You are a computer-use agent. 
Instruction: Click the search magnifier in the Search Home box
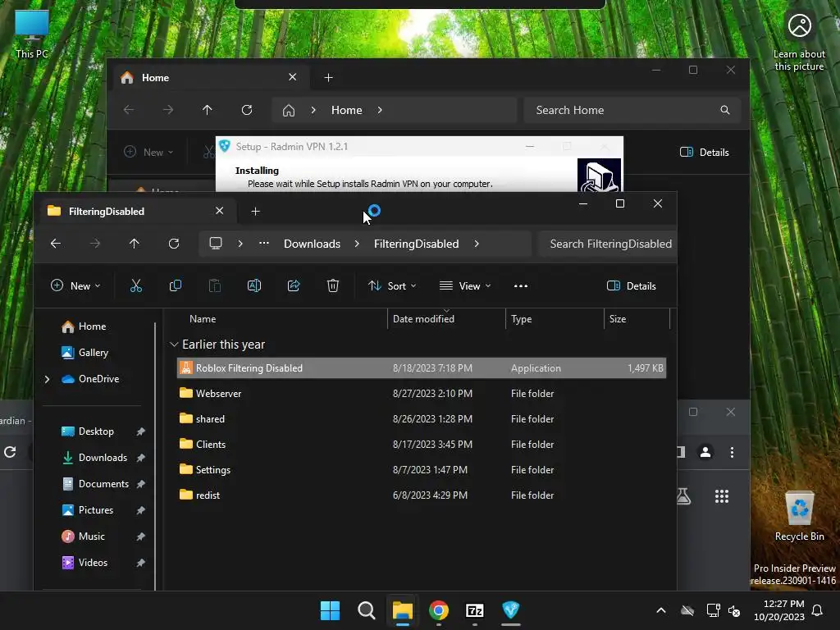coord(725,110)
